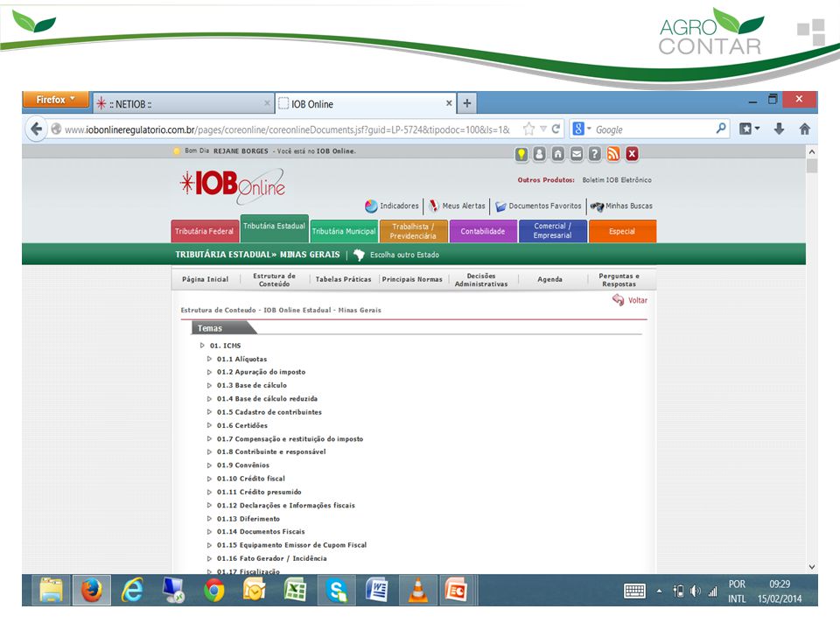Click the taskbar clock showing 09:29
This screenshot has height=630, width=840.
point(780,584)
